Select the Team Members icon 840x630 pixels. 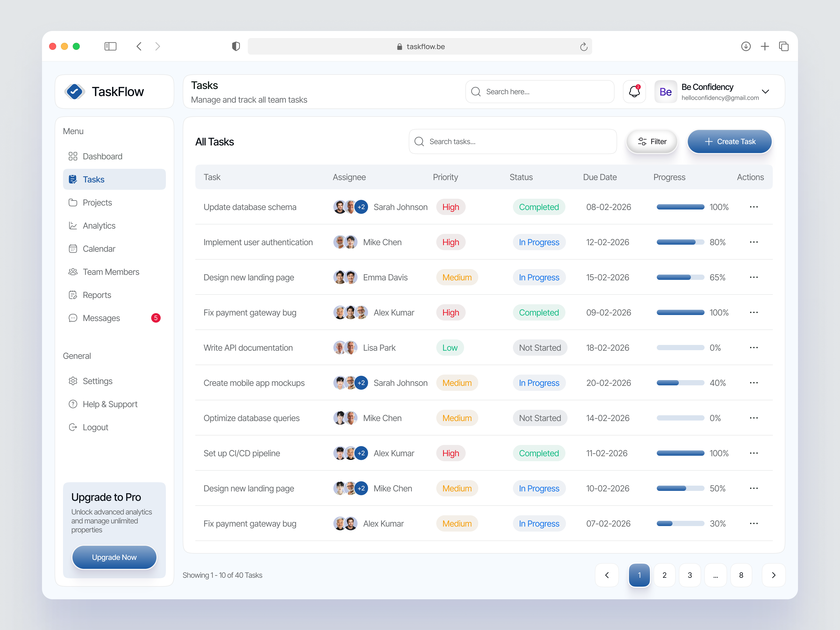pyautogui.click(x=73, y=271)
